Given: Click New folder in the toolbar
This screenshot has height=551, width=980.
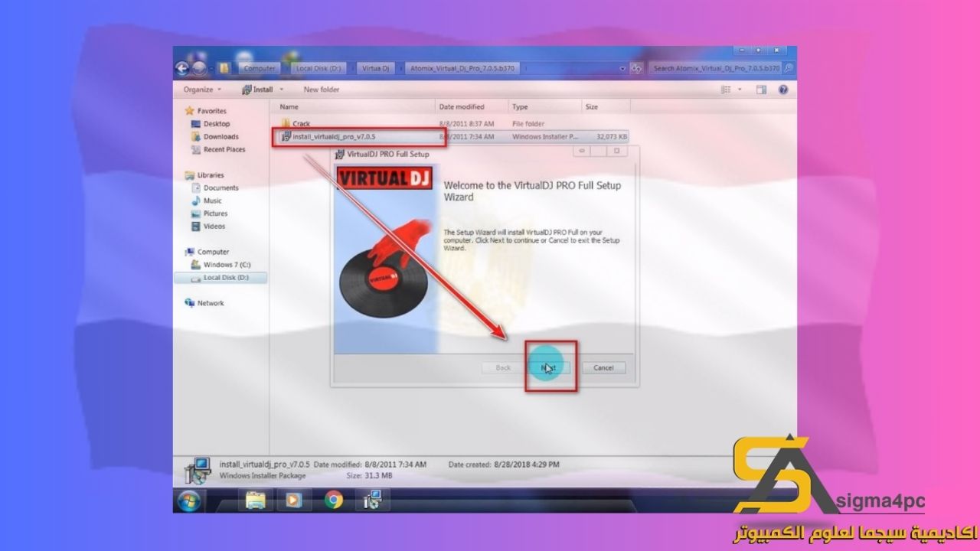Looking at the screenshot, I should [322, 90].
